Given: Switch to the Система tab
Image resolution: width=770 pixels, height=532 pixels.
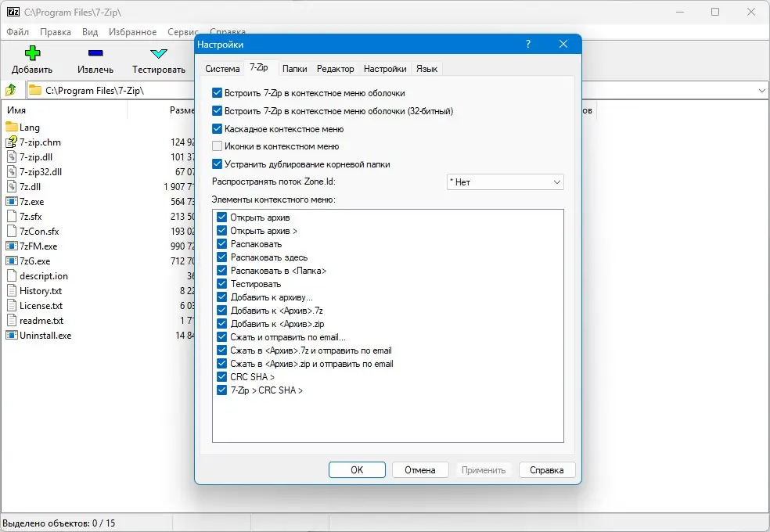Looking at the screenshot, I should [222, 69].
